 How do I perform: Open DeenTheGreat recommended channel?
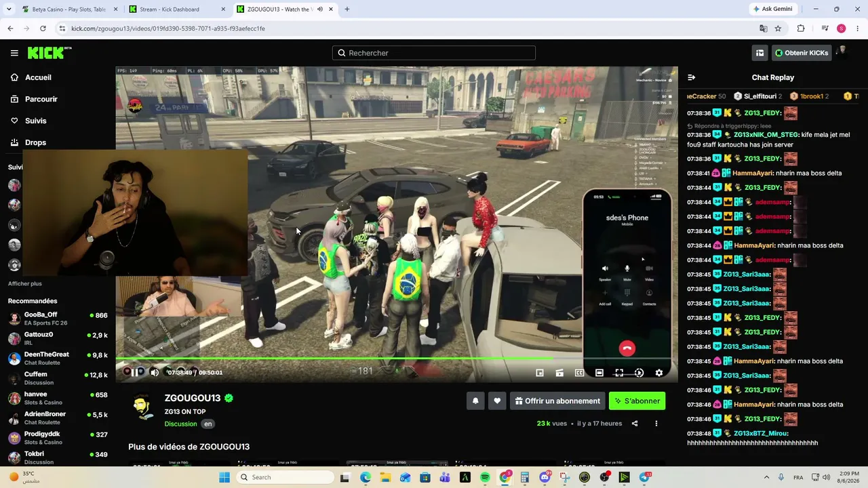[x=58, y=359]
